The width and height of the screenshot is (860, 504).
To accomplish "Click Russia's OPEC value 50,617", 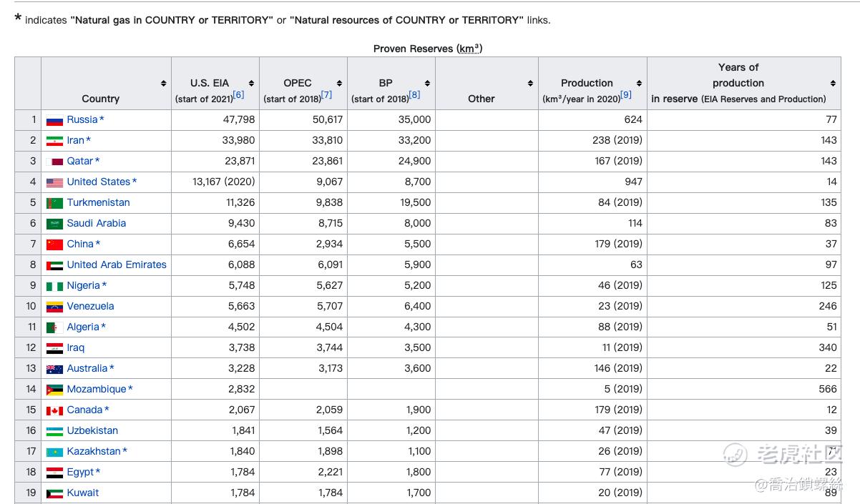I will coord(328,119).
